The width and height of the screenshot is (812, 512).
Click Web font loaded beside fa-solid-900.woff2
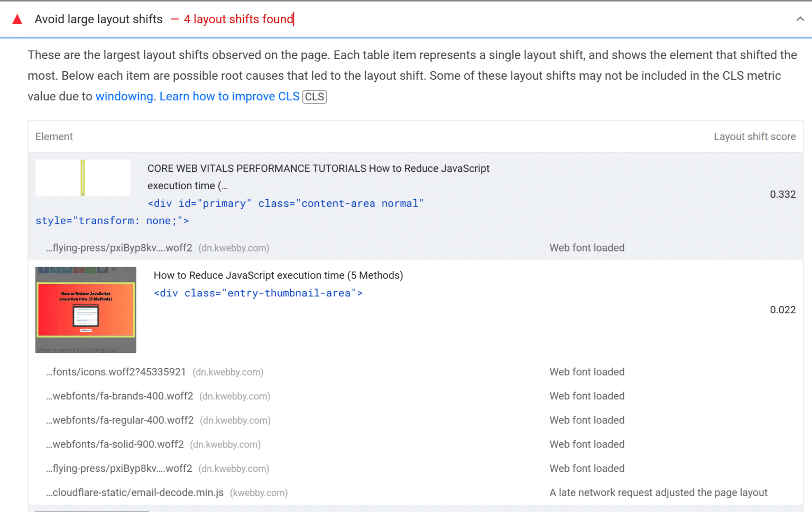pos(587,445)
